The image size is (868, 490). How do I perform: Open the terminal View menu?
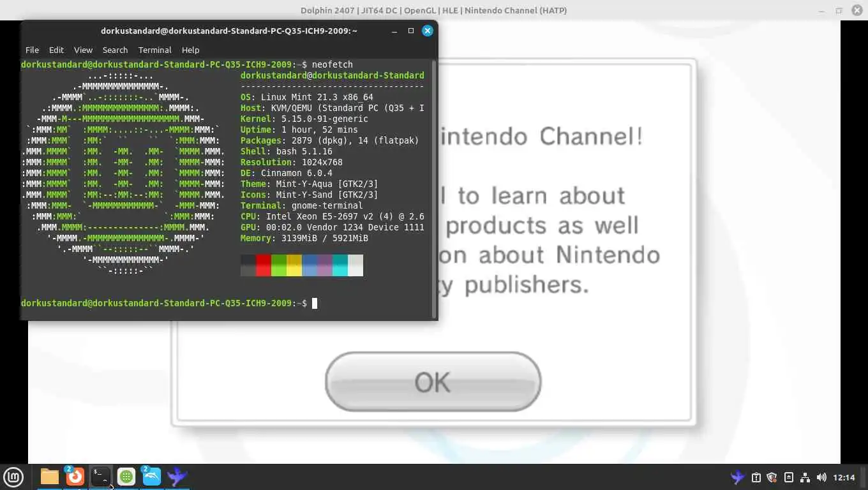tap(83, 50)
